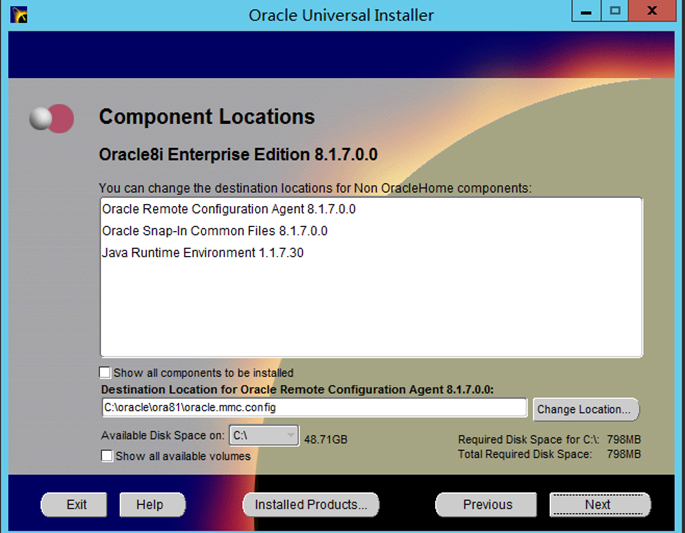685x533 pixels.
Task: Open the Installed Products dialog
Action: pyautogui.click(x=311, y=505)
